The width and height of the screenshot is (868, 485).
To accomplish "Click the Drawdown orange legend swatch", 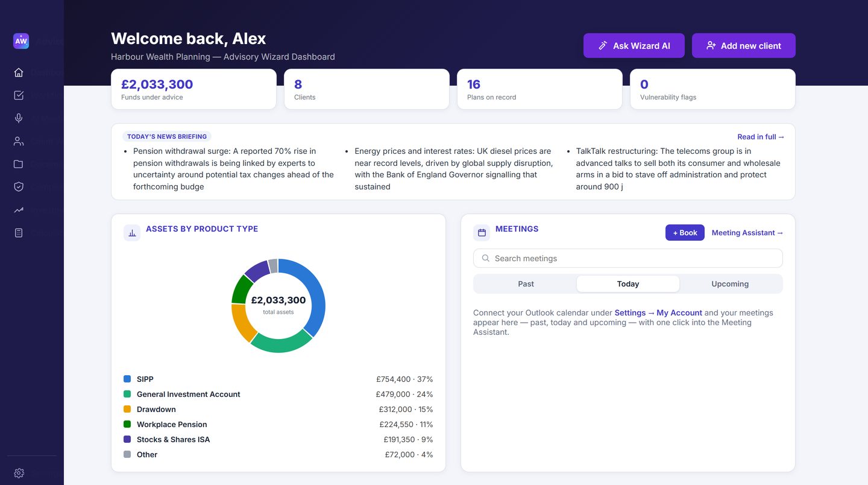I will 127,409.
